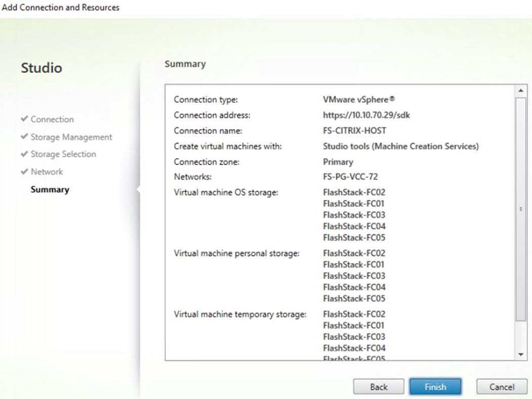This screenshot has height=399, width=532.
Task: Click the Create virtual machines with label
Action: click(x=228, y=147)
